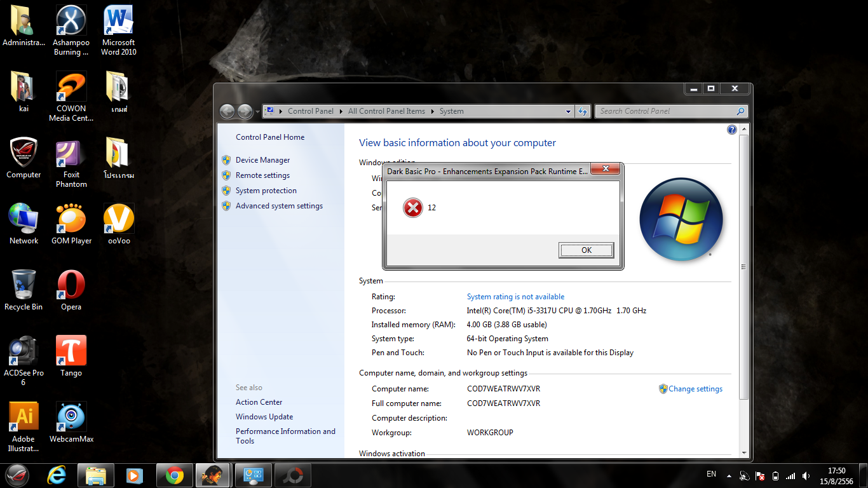868x488 pixels.
Task: Expand the arrow after Control Panel breadcrumb
Action: [341, 111]
